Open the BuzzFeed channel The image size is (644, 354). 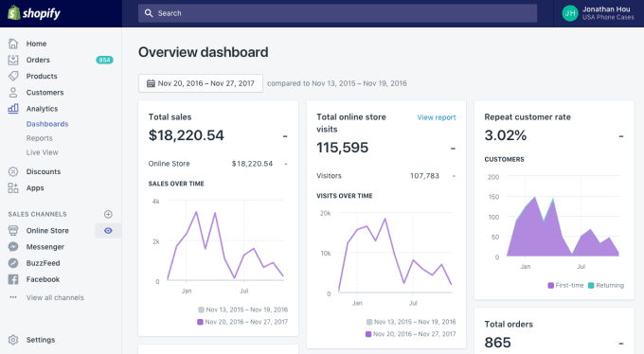coord(43,263)
